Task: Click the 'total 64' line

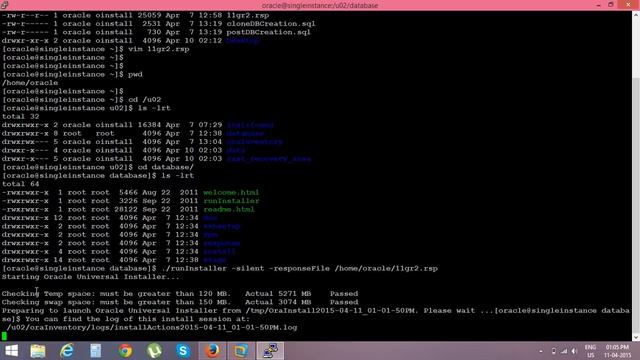Action: tap(20, 184)
